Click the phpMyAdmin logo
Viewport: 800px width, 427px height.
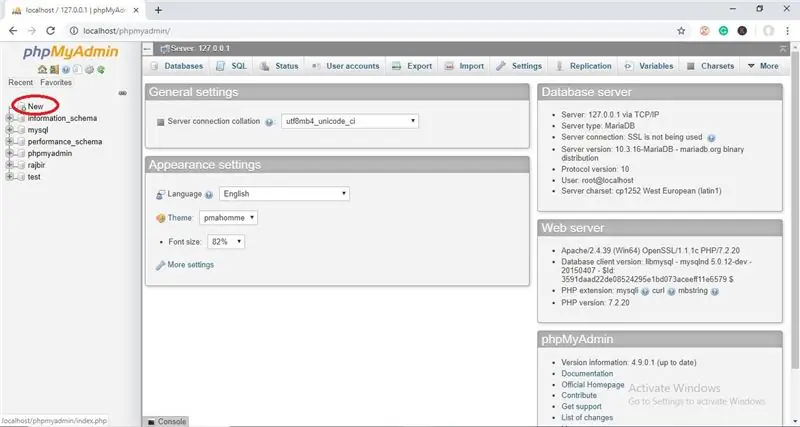click(71, 52)
